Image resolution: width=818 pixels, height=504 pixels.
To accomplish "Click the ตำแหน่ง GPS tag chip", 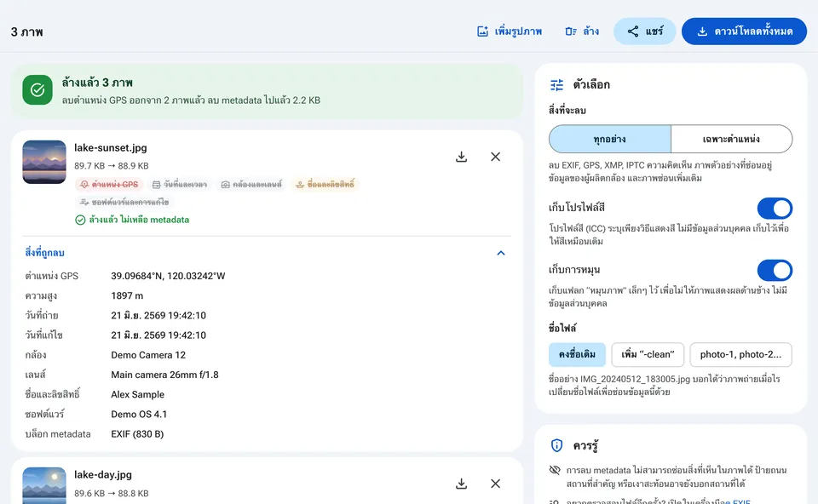I will 110,185.
